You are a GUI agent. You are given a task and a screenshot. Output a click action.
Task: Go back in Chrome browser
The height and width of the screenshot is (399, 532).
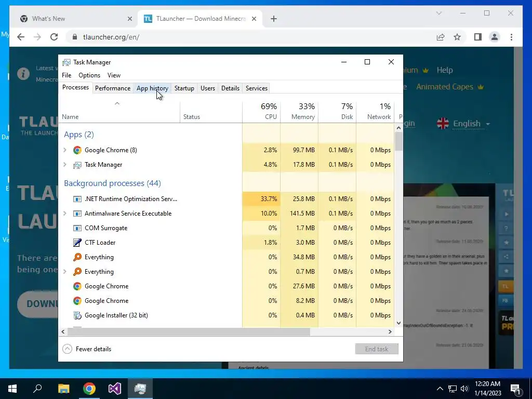pyautogui.click(x=21, y=37)
